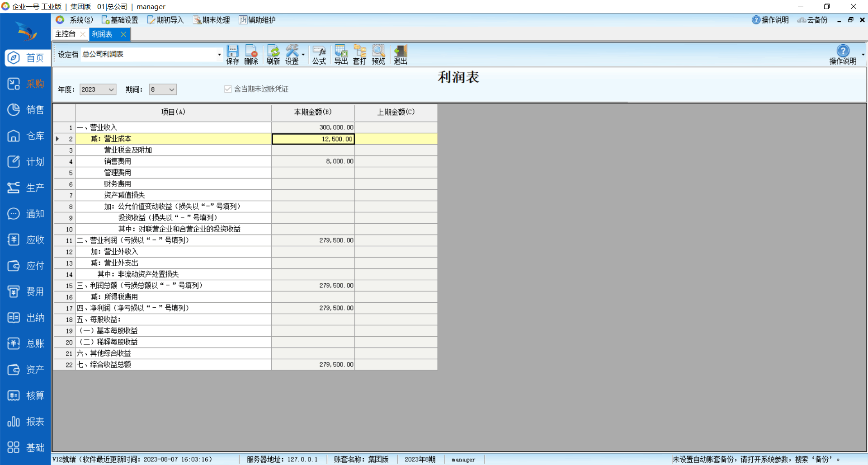Viewport: 868px width, 465px height.
Task: Open the Reports (报表) sidebar module
Action: point(26,422)
